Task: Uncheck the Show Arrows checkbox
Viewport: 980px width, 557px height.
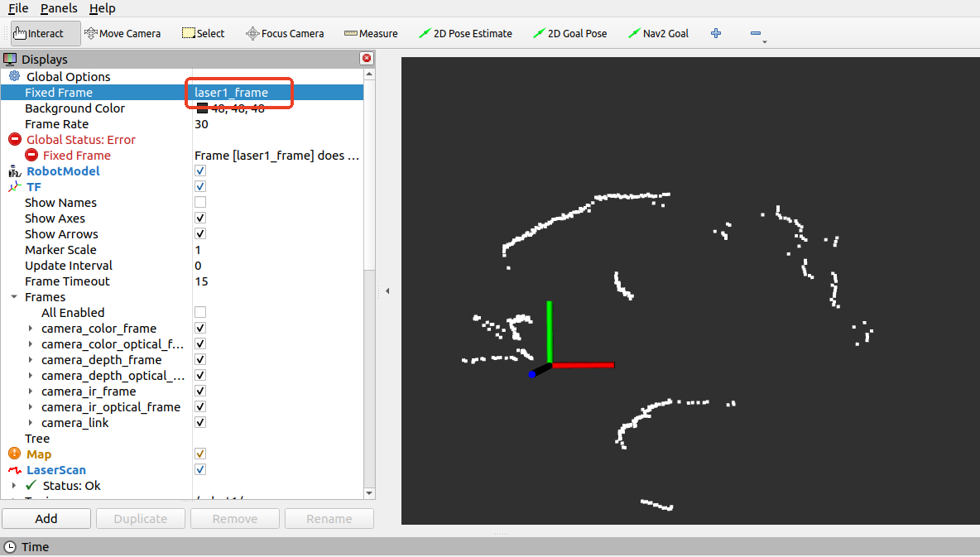Action: 200,233
